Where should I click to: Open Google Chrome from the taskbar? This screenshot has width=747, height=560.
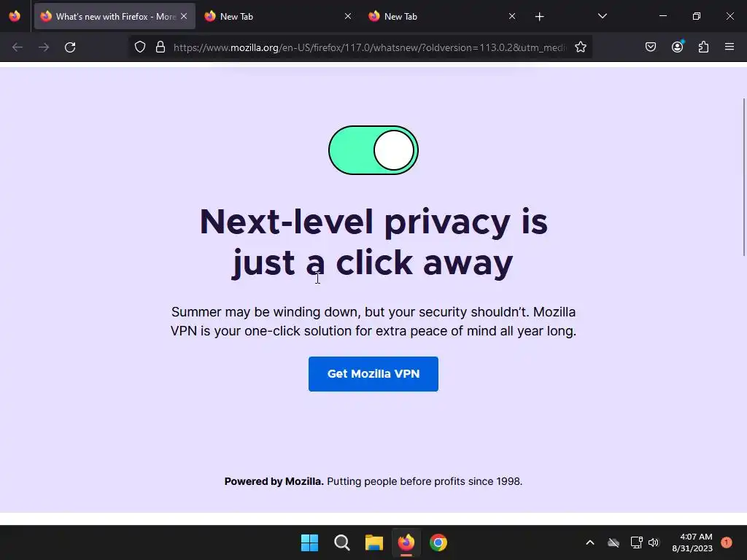pos(438,542)
